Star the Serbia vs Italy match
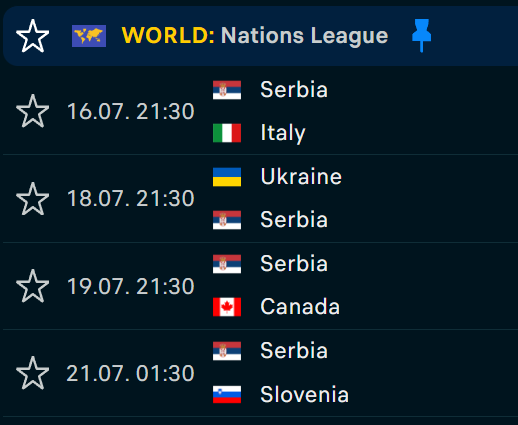Viewport: 518px width, 425px height. pos(33,111)
